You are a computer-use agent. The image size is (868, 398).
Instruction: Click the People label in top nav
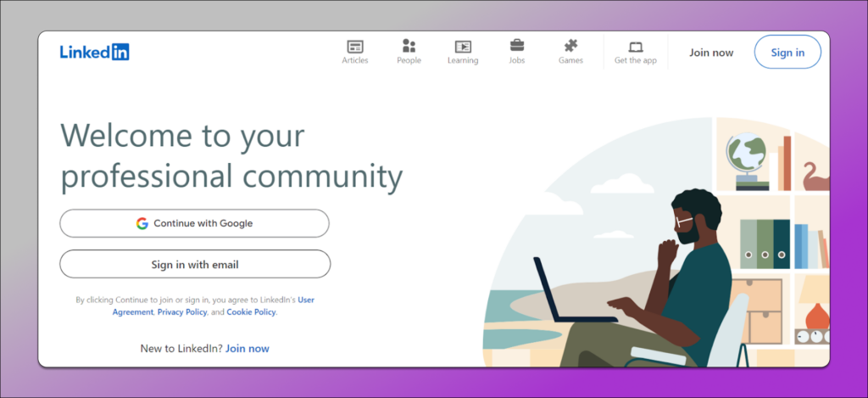click(409, 60)
